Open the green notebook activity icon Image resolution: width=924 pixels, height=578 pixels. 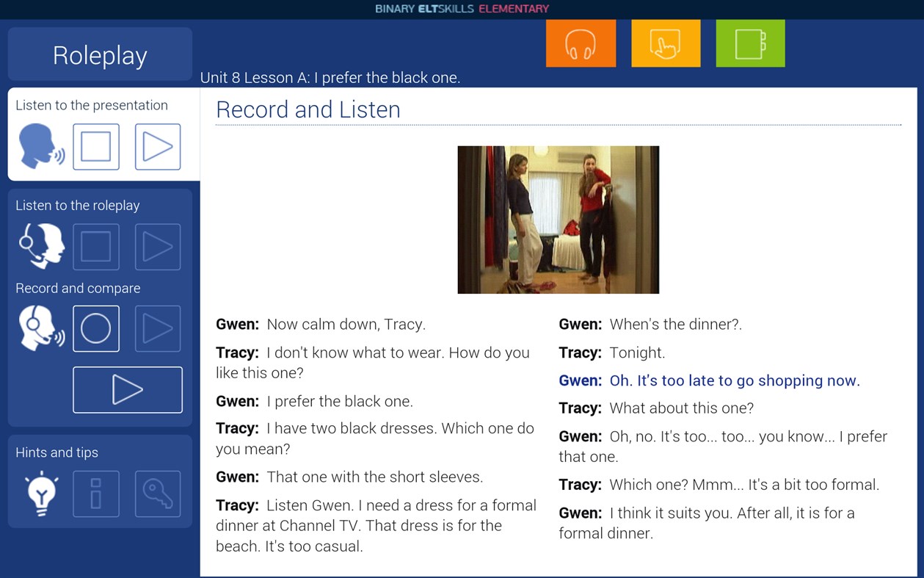(749, 43)
